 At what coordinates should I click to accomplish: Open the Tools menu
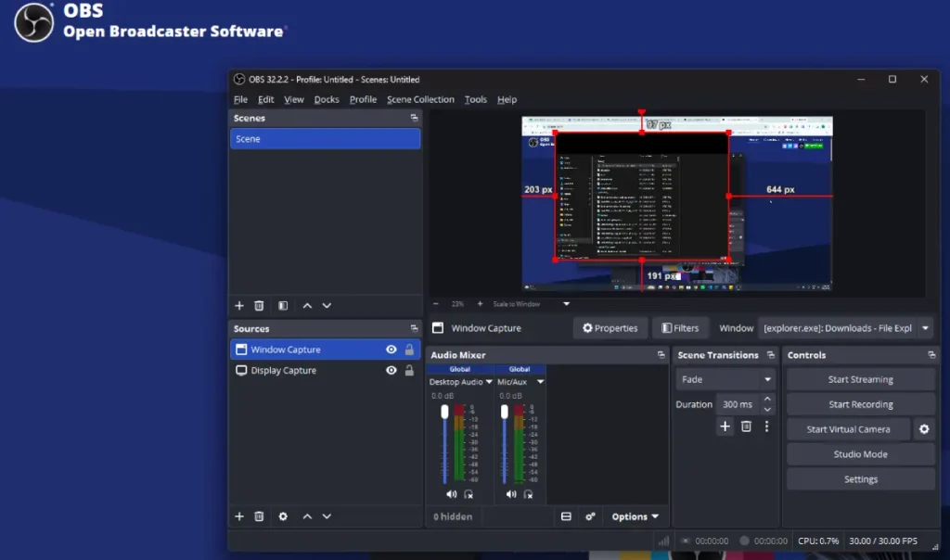[476, 99]
